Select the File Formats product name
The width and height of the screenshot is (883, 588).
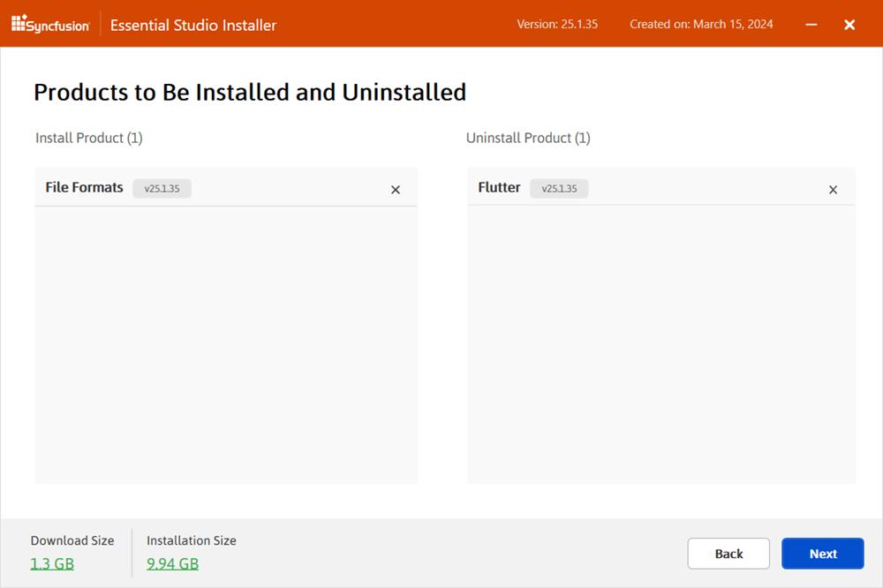[x=84, y=187]
